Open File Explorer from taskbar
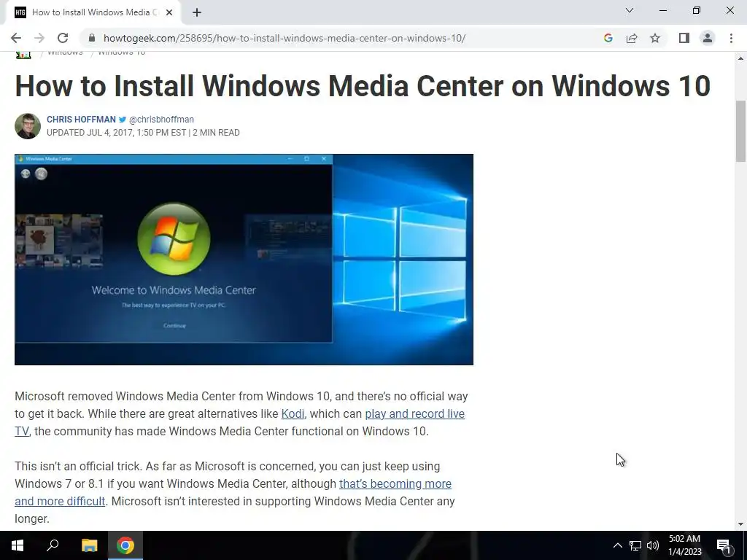The height and width of the screenshot is (560, 747). coord(89,545)
